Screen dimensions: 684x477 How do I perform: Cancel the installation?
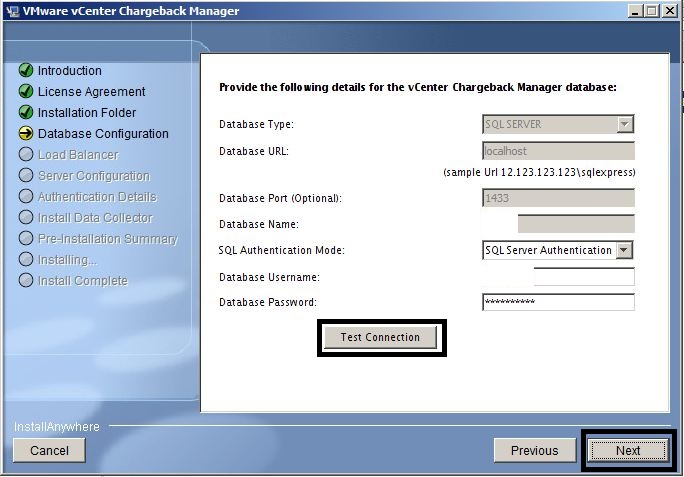click(x=49, y=450)
